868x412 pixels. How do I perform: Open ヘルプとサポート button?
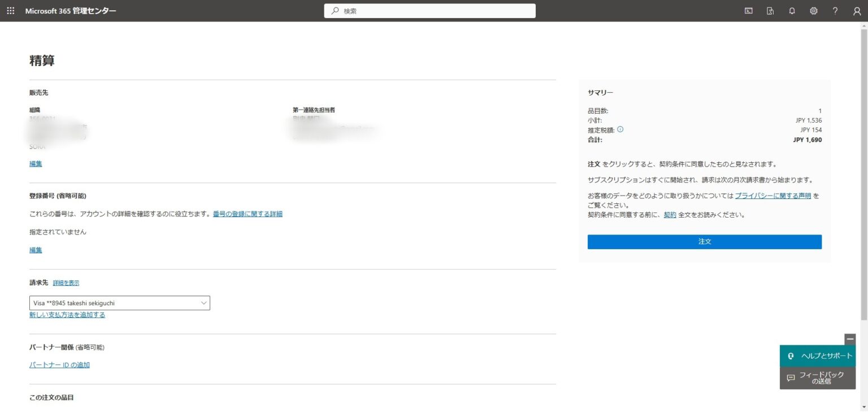point(818,356)
